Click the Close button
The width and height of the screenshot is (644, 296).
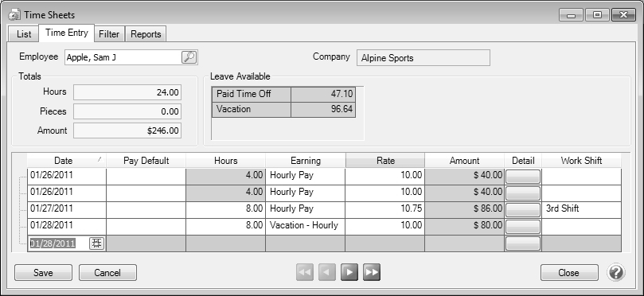coord(569,273)
